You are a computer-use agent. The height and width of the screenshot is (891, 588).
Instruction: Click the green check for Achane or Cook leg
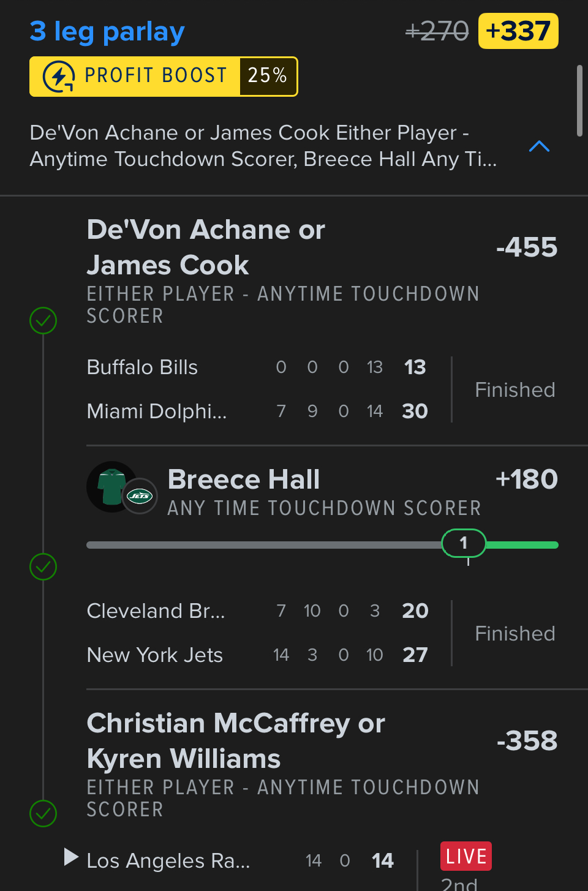pos(43,320)
